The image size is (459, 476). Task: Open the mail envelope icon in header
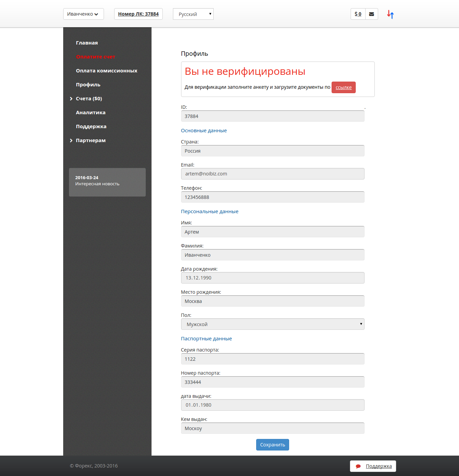pyautogui.click(x=372, y=14)
